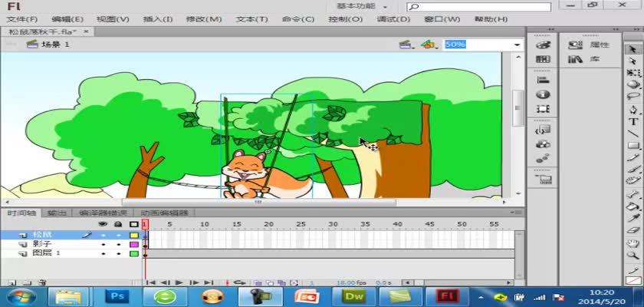Image resolution: width=644 pixels, height=307 pixels.
Task: Select the Selection arrow tool
Action: tap(633, 49)
